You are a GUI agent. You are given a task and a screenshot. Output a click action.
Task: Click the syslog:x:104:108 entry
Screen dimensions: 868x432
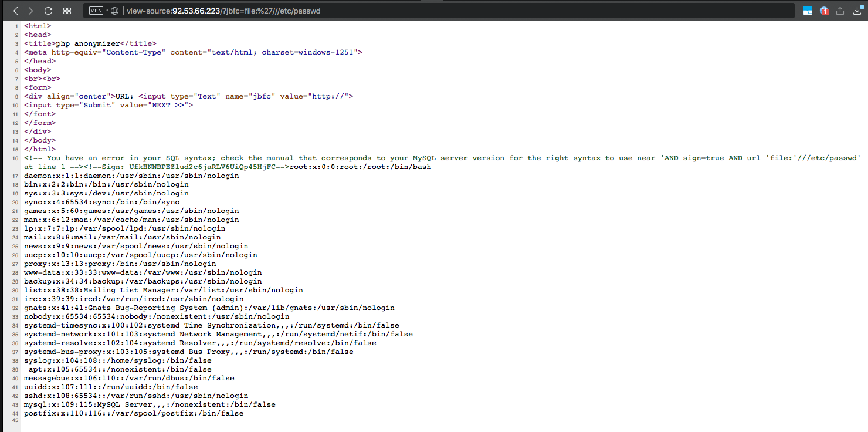pos(118,360)
